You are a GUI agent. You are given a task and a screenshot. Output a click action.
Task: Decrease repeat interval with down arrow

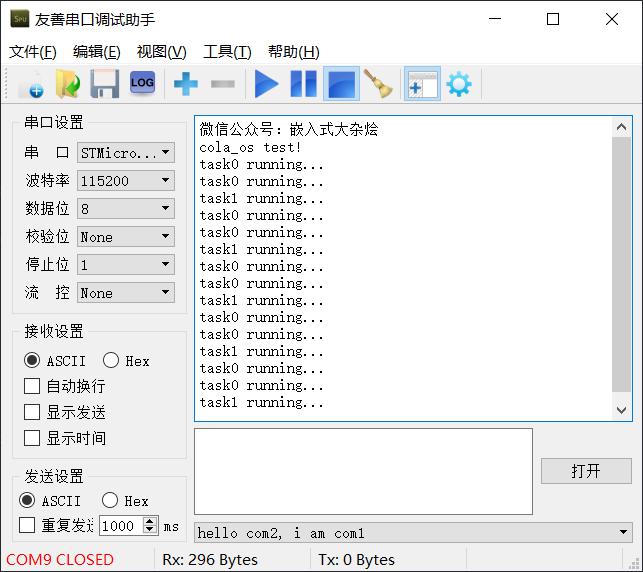(150, 530)
